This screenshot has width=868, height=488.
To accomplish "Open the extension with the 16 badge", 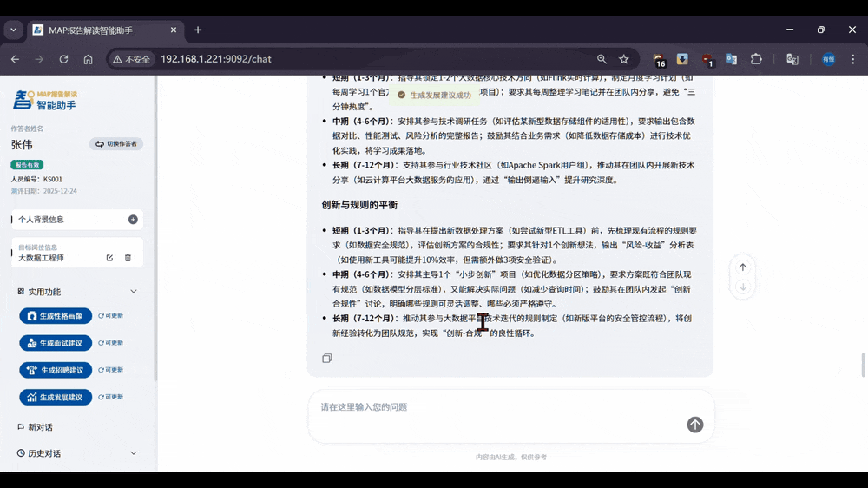I will tap(659, 60).
